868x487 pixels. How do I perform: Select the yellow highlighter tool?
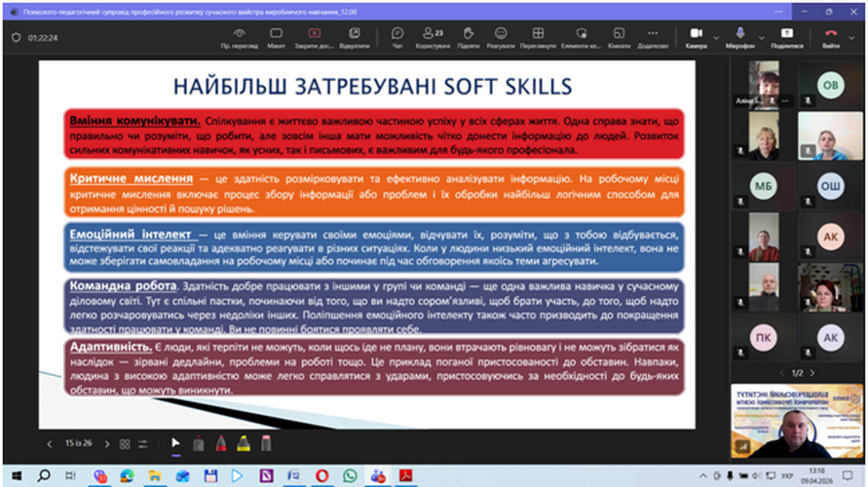(x=244, y=443)
